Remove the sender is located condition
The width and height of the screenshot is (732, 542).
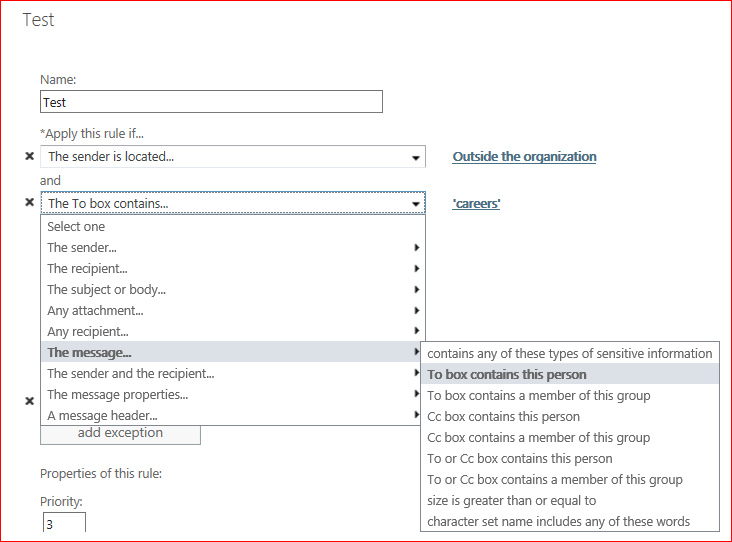click(29, 156)
